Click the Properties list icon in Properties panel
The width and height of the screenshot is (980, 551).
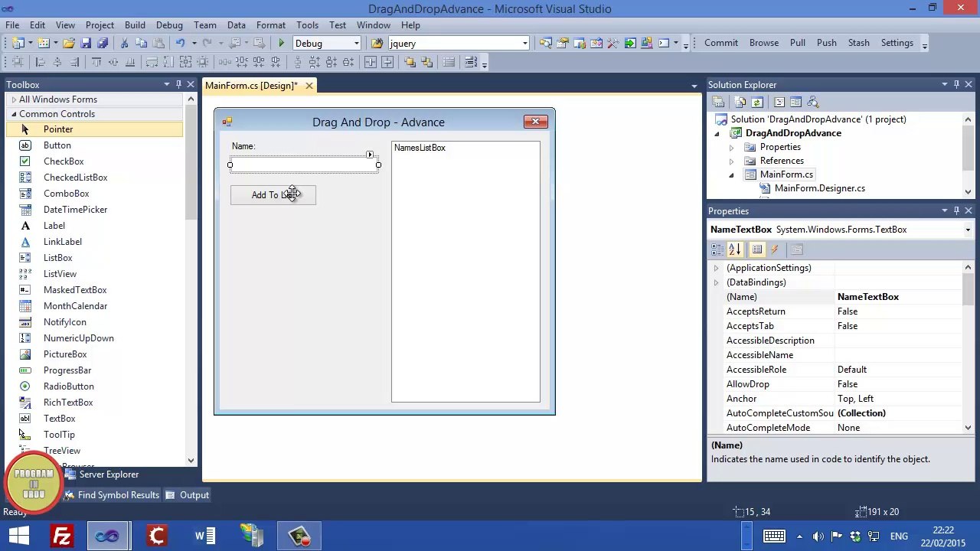(757, 249)
